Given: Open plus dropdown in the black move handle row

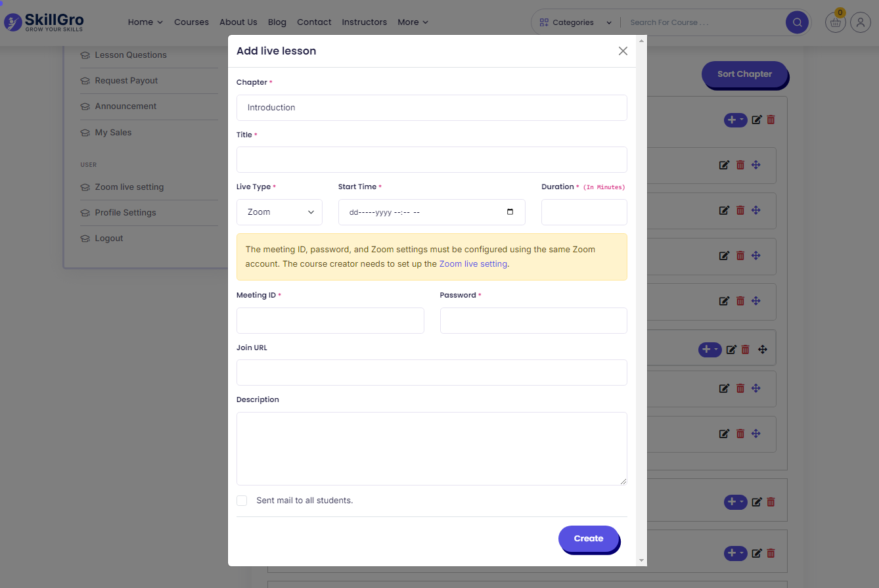Looking at the screenshot, I should coord(710,350).
